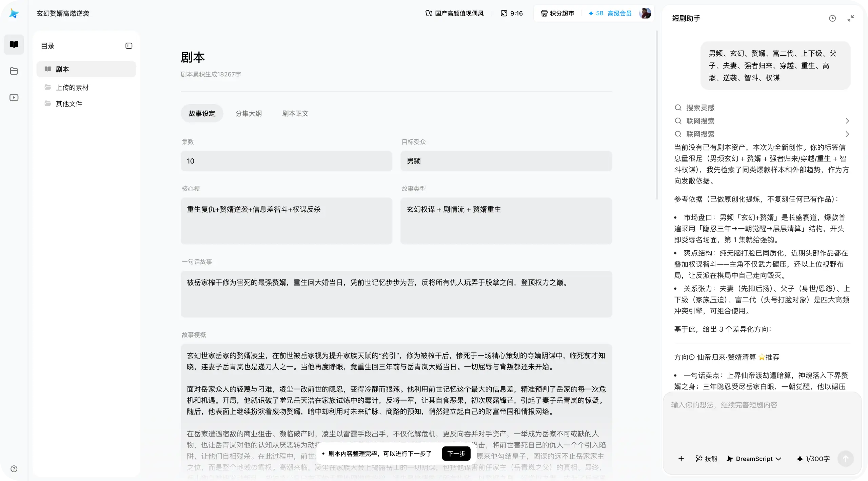Click the send arrow button
The height and width of the screenshot is (481, 868).
tap(845, 459)
